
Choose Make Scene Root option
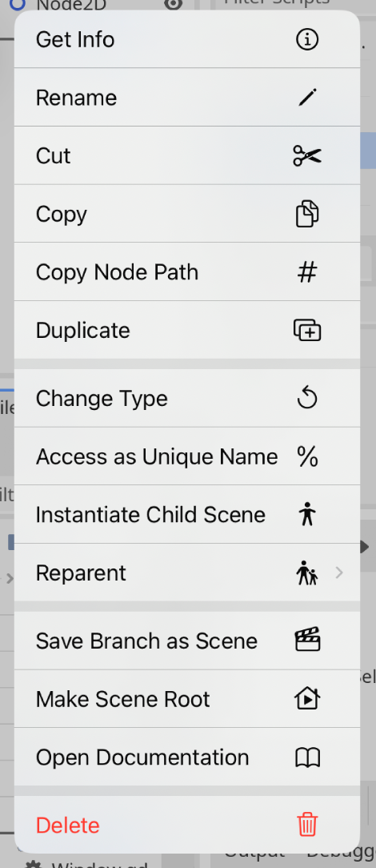click(x=187, y=699)
